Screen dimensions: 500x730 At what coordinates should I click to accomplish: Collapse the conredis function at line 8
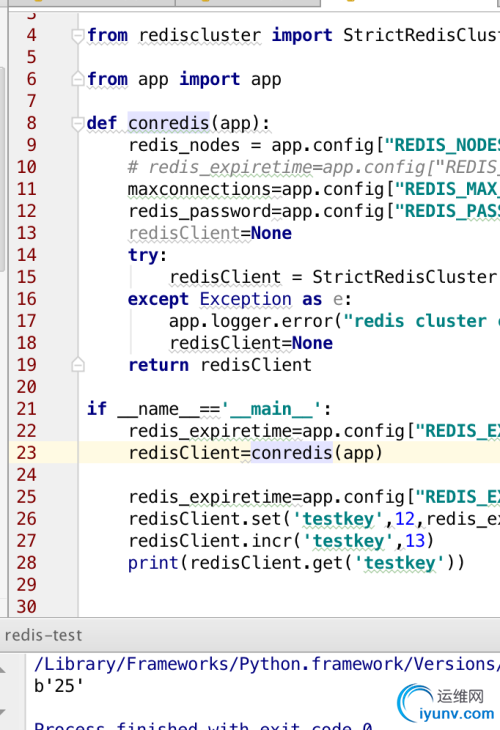click(77, 123)
